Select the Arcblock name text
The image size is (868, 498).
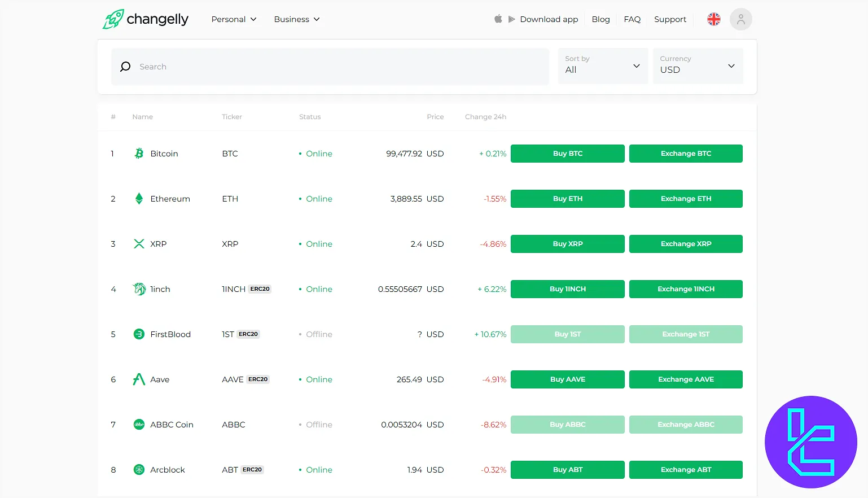tap(168, 470)
